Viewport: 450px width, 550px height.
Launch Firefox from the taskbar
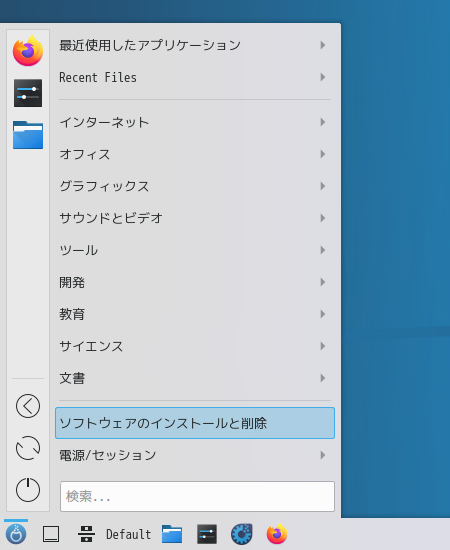277,534
